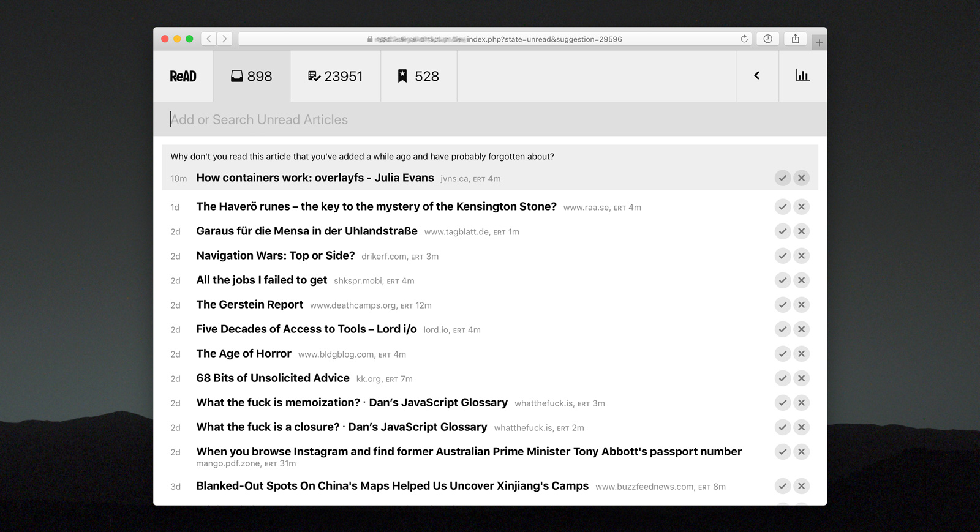The height and width of the screenshot is (532, 980).
Task: Click the left chevron collapse icon
Action: [x=757, y=76]
